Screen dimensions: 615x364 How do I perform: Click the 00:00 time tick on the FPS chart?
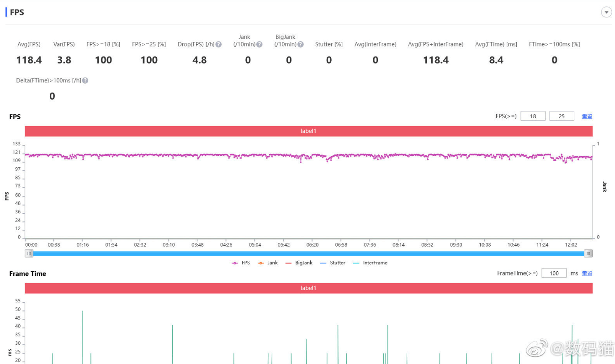[x=31, y=245]
